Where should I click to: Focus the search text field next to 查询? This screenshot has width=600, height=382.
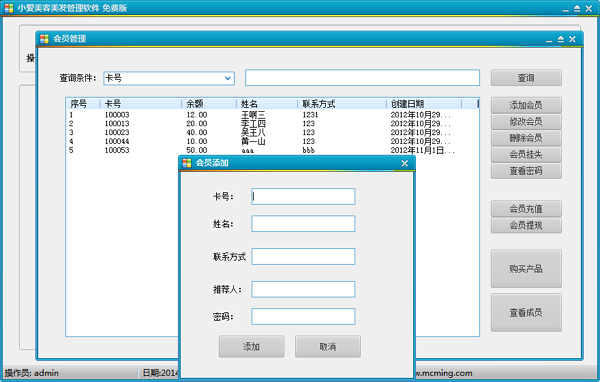(362, 78)
